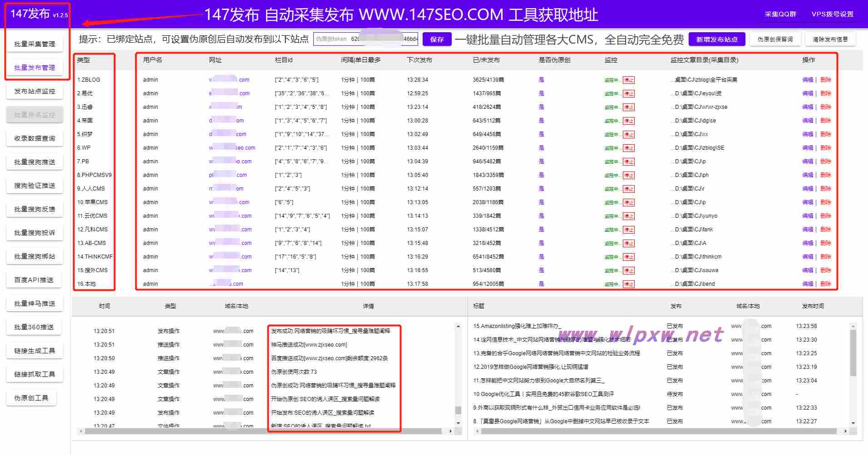This screenshot has height=455, width=868.
Task: Click the 147发布 v1.2.5 logo
Action: click(x=39, y=14)
